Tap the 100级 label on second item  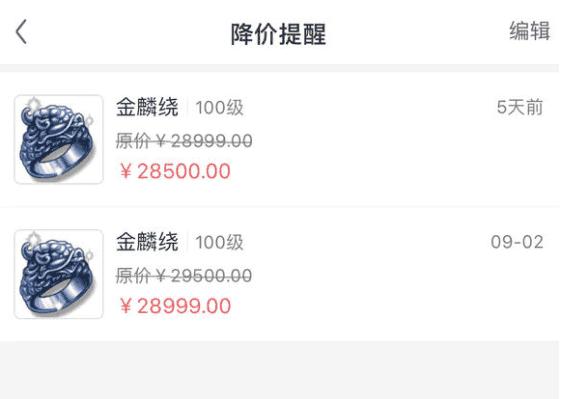pos(219,243)
